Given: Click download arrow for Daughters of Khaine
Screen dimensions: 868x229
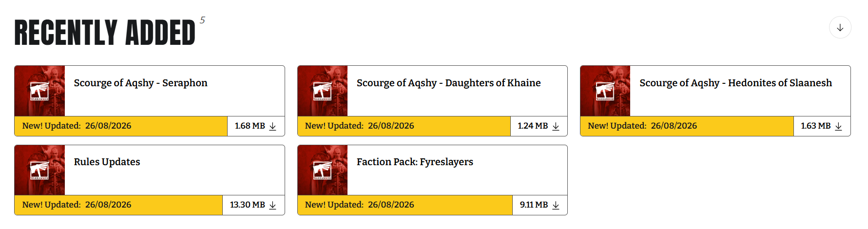Looking at the screenshot, I should pos(556,126).
